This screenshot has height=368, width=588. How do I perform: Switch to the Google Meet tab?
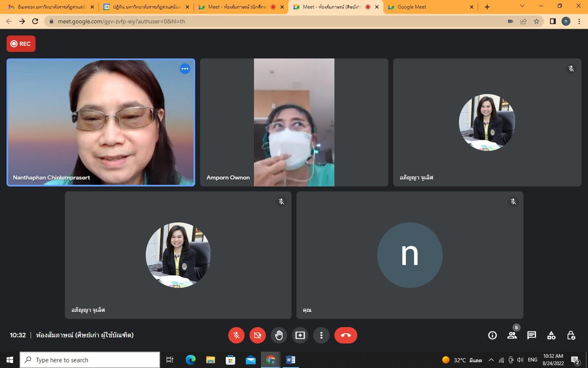pyautogui.click(x=429, y=7)
